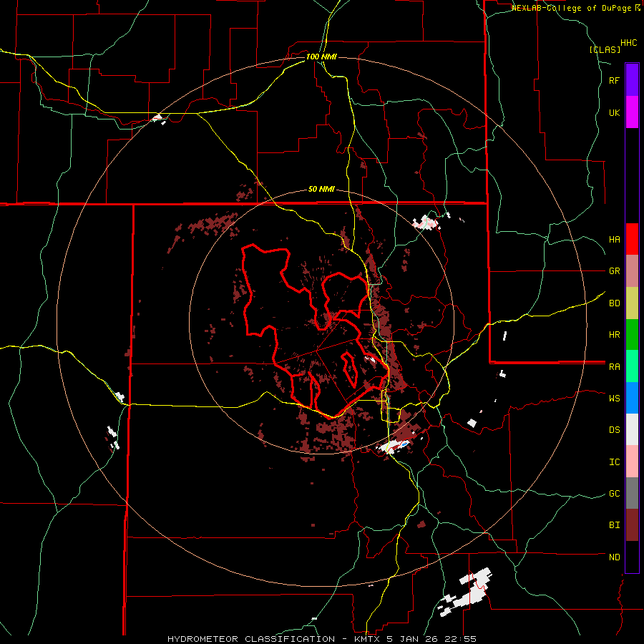Viewport: 644px width, 644px height.
Task: Click the white DS legend swatch
Action: coord(632,429)
